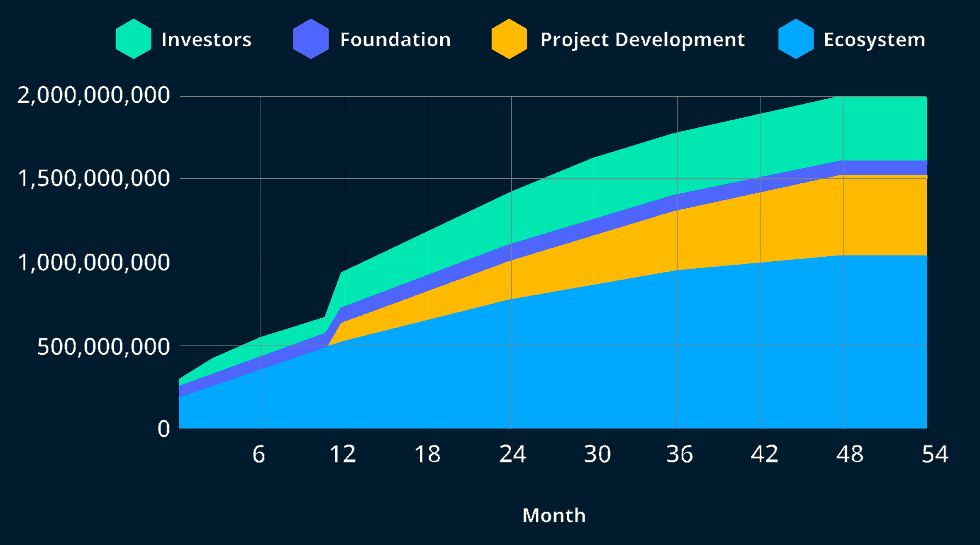980x545 pixels.
Task: Click the month 36 x-axis label
Action: tap(679, 454)
